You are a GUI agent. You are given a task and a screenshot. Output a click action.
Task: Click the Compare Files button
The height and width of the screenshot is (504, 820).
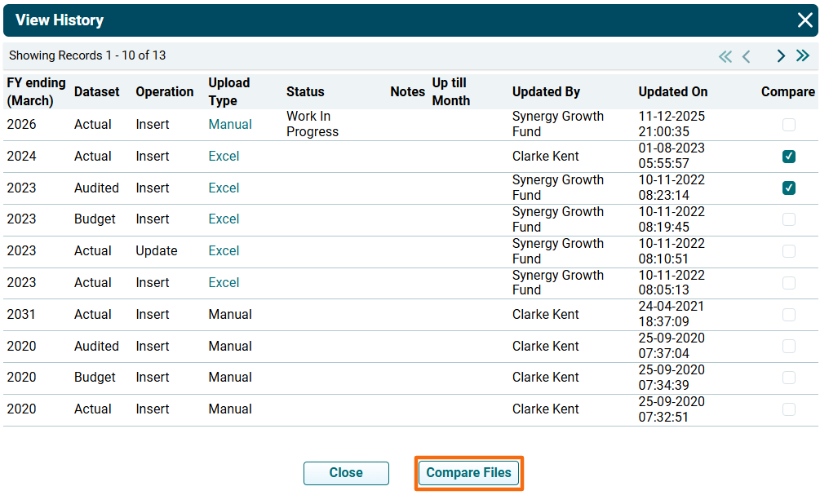click(x=468, y=473)
